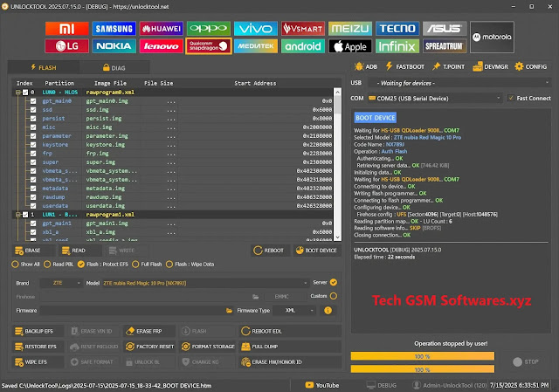The height and width of the screenshot is (392, 559).
Task: Select the OPPO brand tile
Action: (x=209, y=29)
